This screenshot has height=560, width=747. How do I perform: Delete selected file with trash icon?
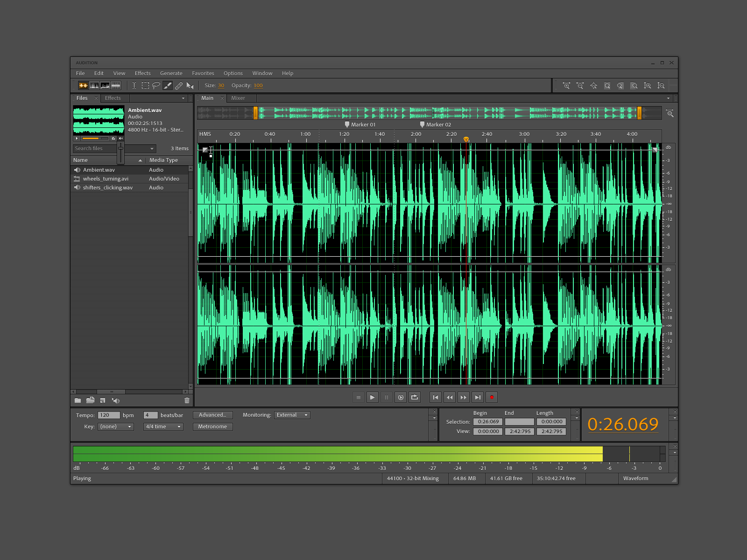tap(187, 400)
